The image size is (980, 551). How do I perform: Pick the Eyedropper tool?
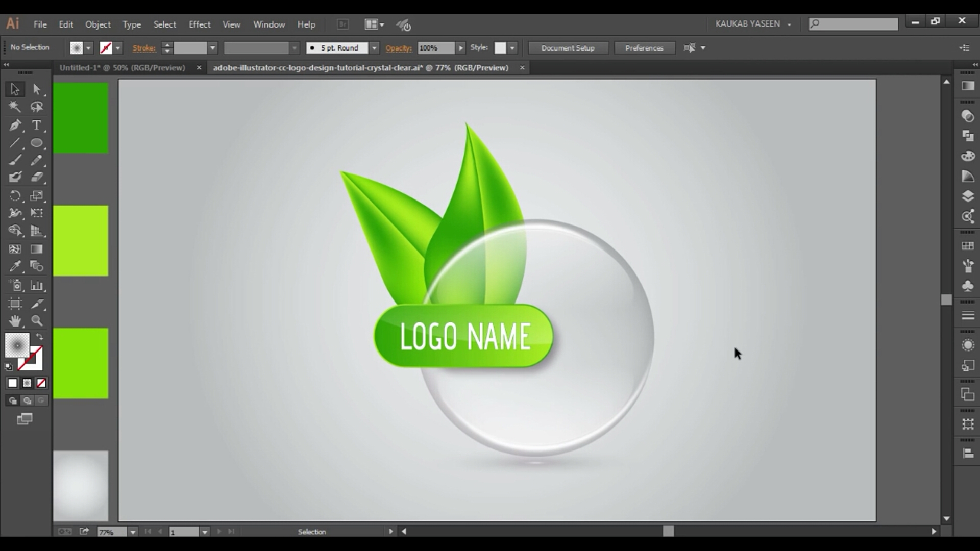tap(15, 266)
